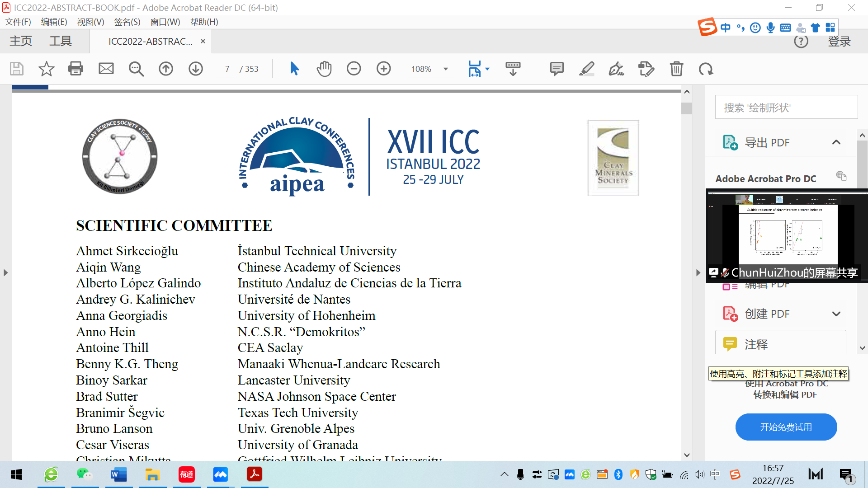Zoom out with the minus circle
The image size is (868, 488).
pyautogui.click(x=354, y=69)
